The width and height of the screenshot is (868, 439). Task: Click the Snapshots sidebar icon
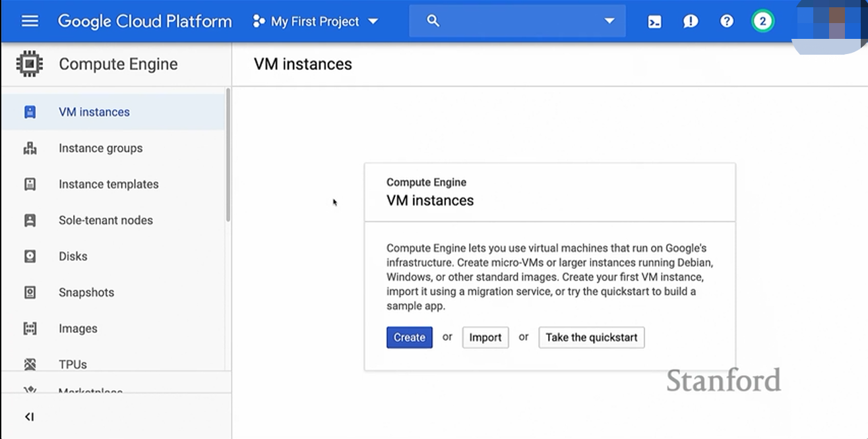[x=30, y=293]
